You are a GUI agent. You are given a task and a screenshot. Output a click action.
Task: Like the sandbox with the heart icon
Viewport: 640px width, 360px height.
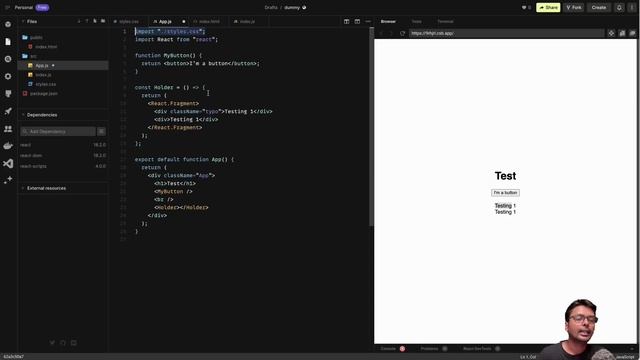pyautogui.click(x=524, y=7)
